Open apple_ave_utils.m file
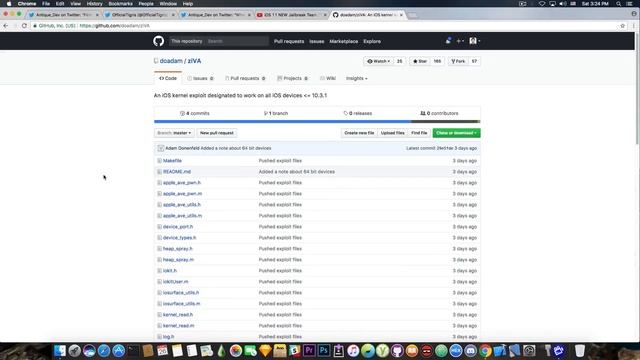The image size is (640, 360). coord(182,216)
